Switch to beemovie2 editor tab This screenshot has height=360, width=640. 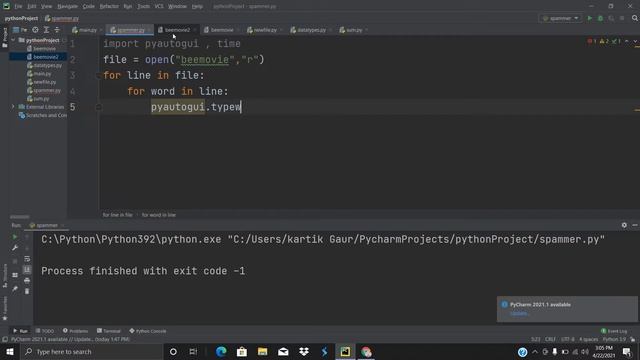coord(177,30)
